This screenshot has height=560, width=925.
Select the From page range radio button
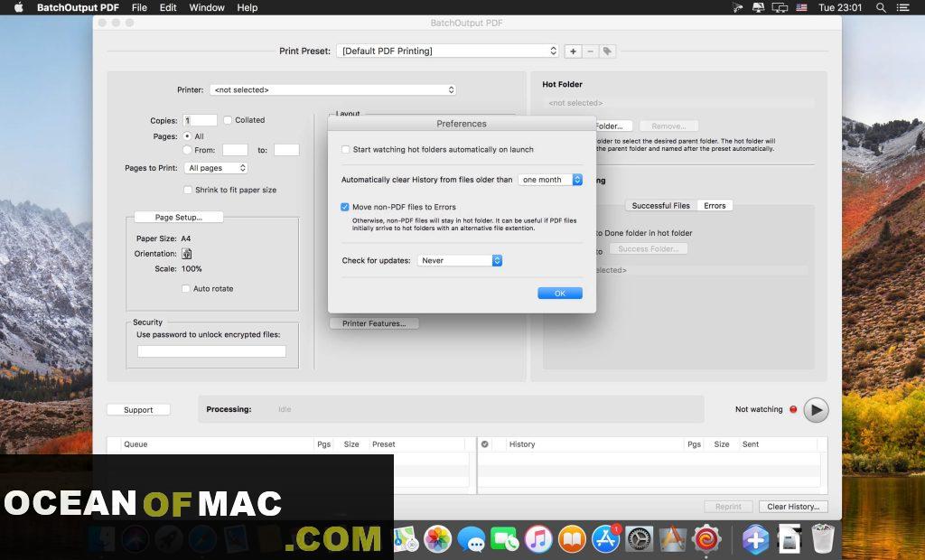tap(187, 150)
